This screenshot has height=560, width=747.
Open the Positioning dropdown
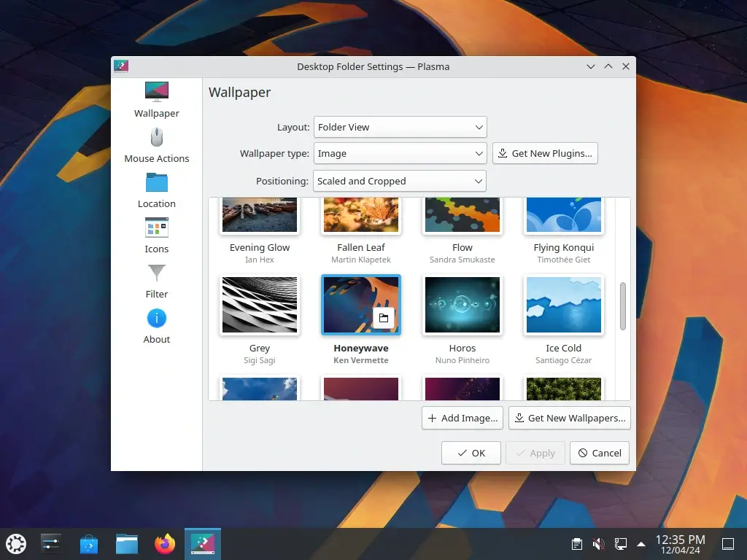point(400,181)
